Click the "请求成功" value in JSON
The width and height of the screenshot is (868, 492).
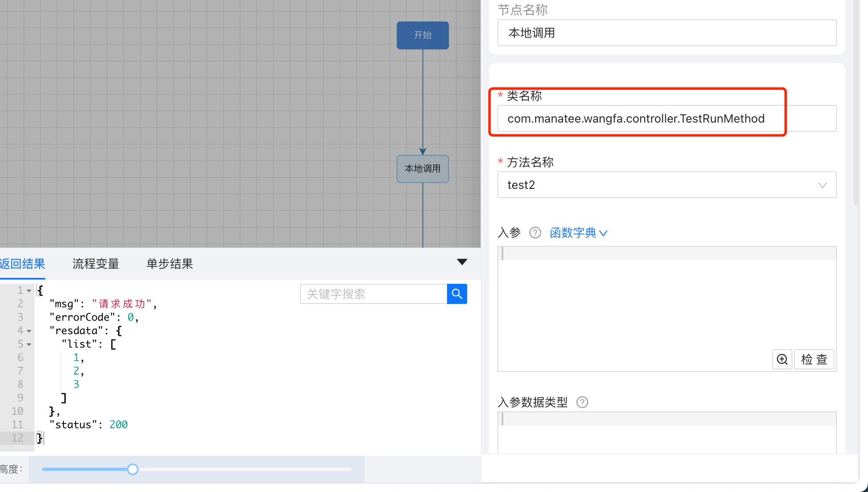121,304
